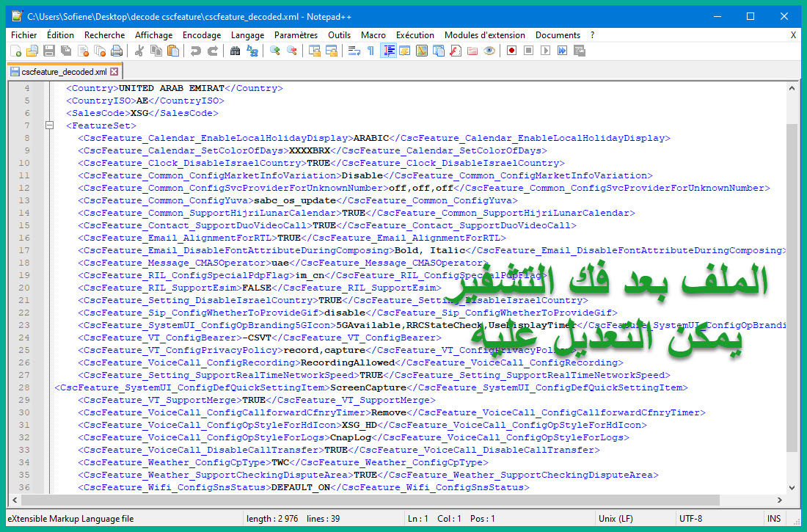The height and width of the screenshot is (532, 807).
Task: Click the Close All toolbar icon
Action: (x=100, y=51)
